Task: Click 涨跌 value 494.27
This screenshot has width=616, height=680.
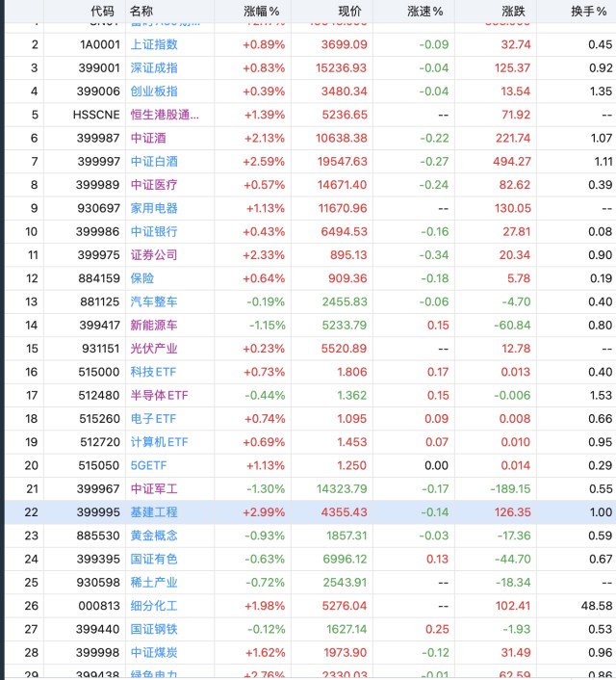Action: [512, 162]
